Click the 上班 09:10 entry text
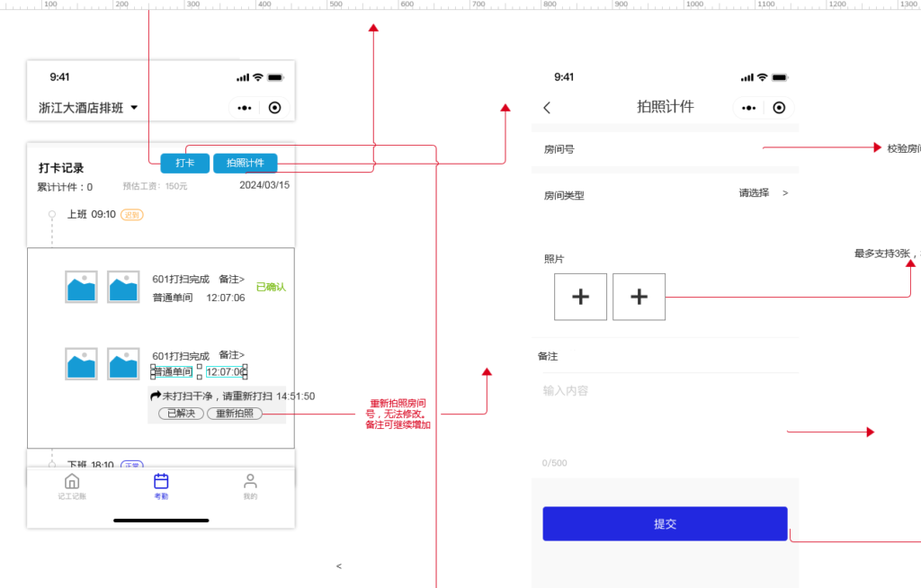The height and width of the screenshot is (588, 921). click(x=91, y=214)
